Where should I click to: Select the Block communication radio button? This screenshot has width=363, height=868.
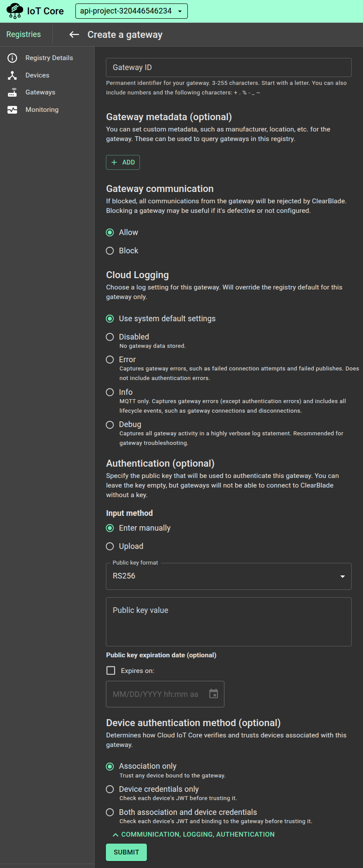coord(110,251)
